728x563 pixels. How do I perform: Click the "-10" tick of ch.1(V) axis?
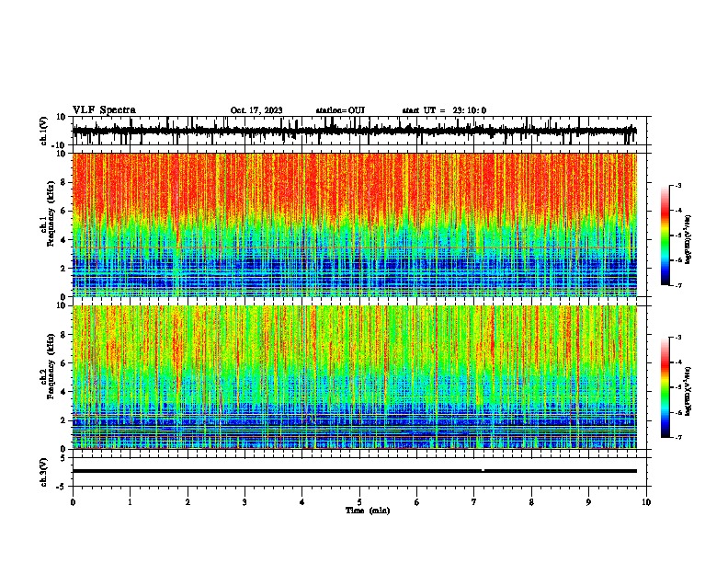[60, 145]
